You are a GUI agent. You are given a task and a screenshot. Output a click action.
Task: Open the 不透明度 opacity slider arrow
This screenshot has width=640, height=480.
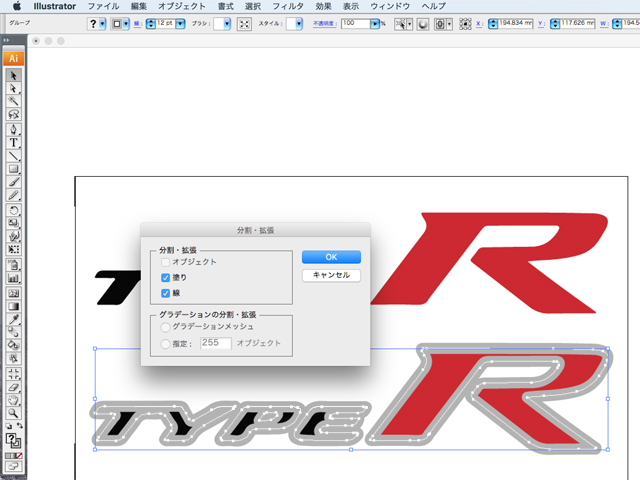[x=374, y=24]
